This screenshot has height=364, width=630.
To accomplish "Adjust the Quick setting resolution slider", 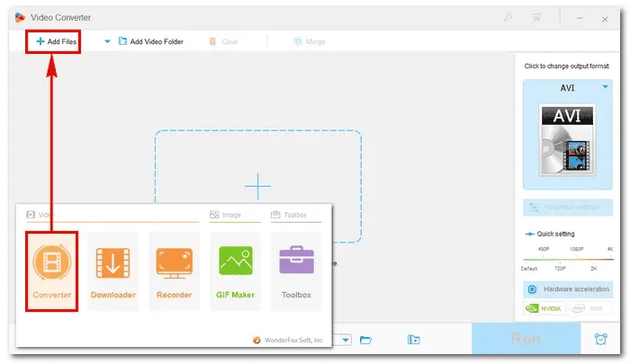I will tap(568, 259).
